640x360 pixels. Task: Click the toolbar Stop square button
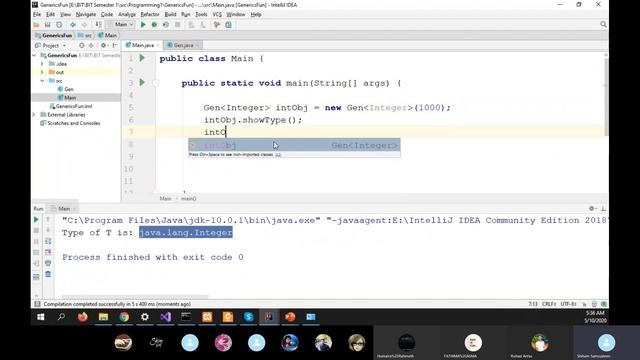click(178, 25)
